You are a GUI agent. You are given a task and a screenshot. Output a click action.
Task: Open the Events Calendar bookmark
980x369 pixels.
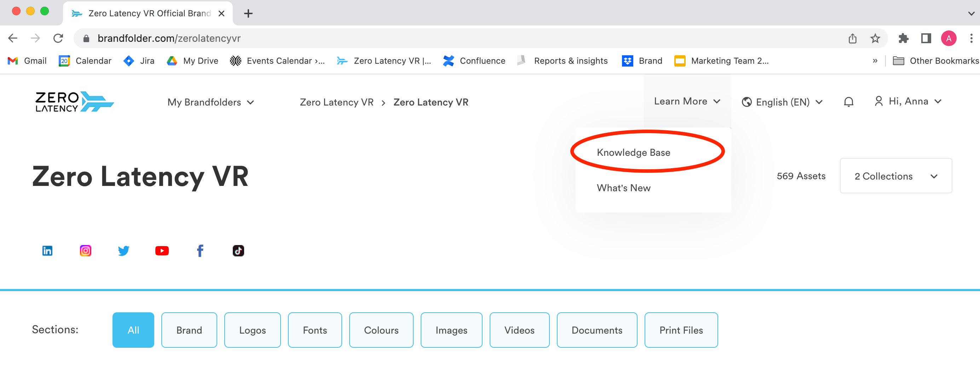pos(277,61)
